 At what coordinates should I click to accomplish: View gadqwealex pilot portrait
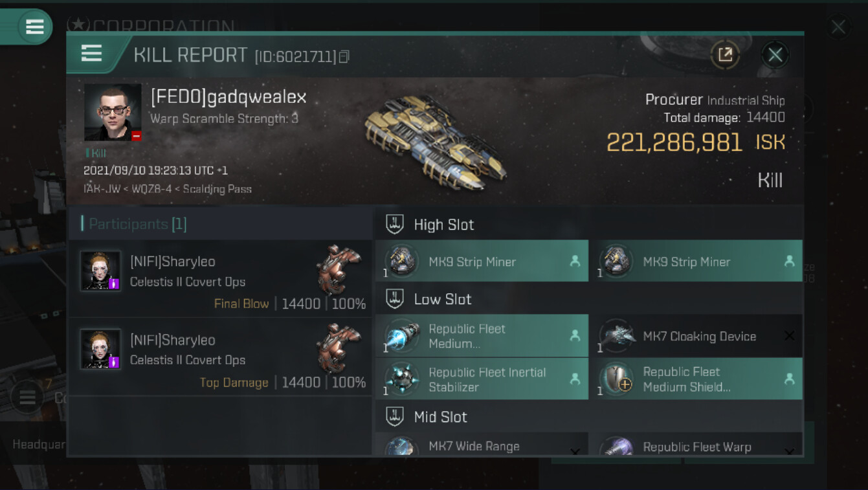tap(113, 112)
